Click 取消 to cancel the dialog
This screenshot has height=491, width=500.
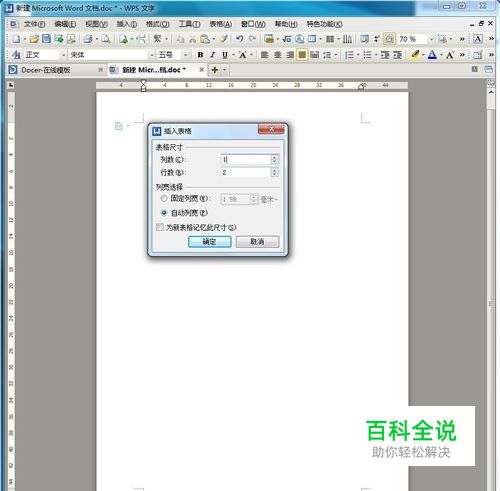[257, 242]
